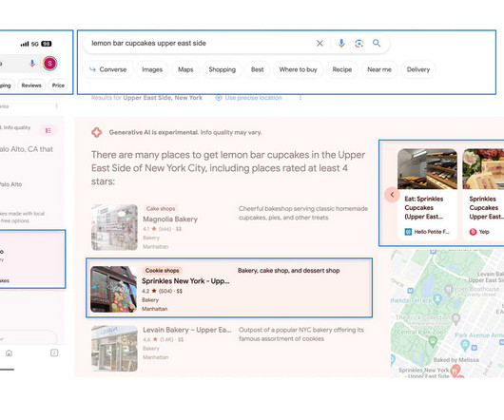Tap the home icon in phone bottom bar
Viewport: 504px width, 420px height.
point(9,353)
